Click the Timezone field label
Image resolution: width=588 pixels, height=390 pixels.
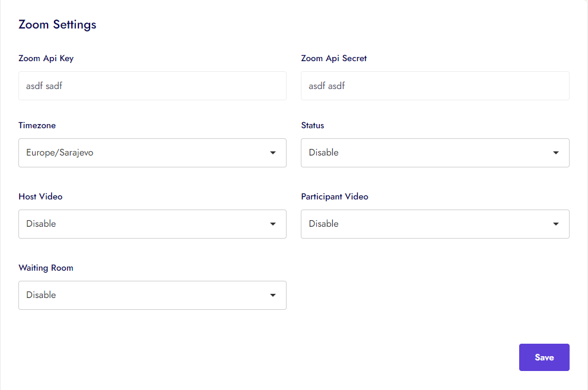pos(37,125)
